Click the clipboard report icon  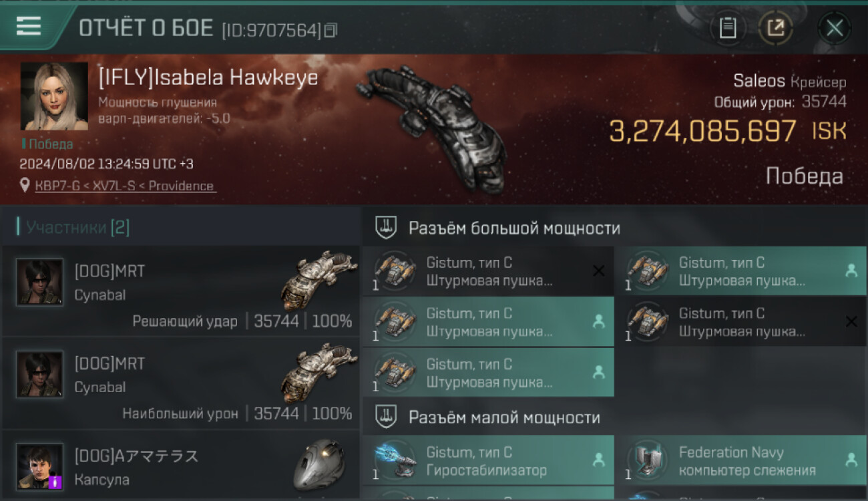coord(728,28)
